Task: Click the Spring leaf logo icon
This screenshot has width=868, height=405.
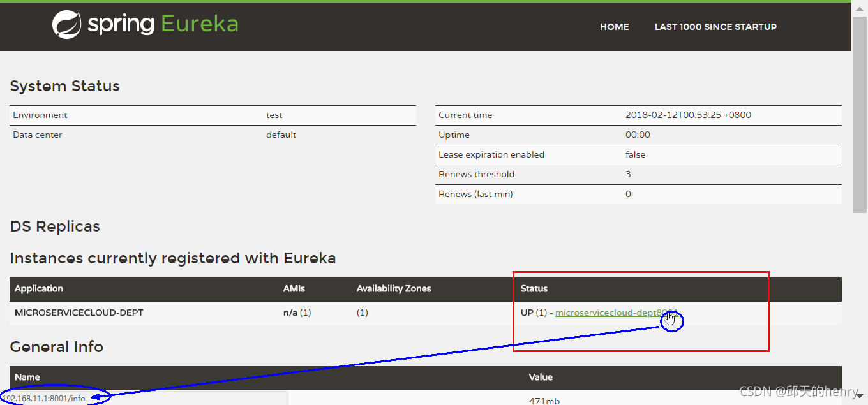Action: pos(66,25)
